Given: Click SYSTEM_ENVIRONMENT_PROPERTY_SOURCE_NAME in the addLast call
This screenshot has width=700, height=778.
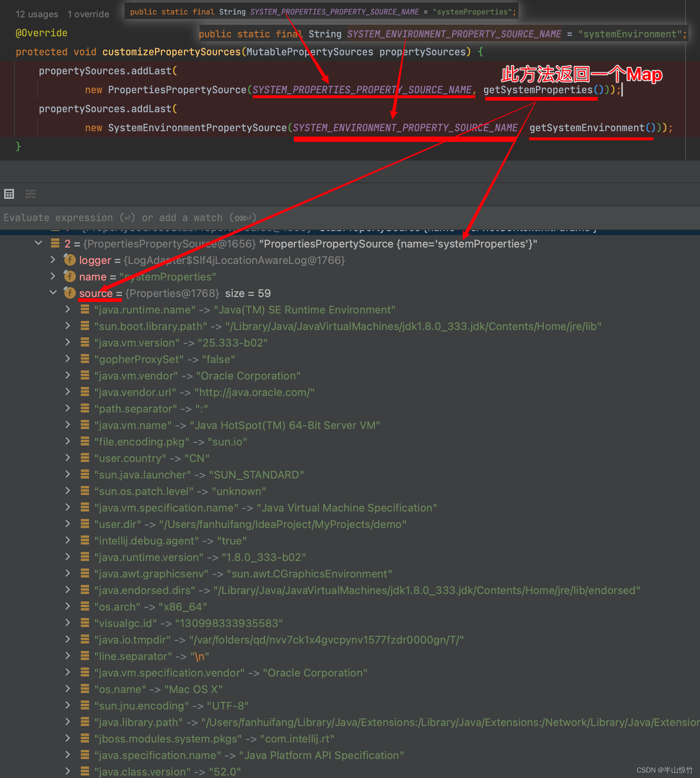Looking at the screenshot, I should (x=405, y=128).
